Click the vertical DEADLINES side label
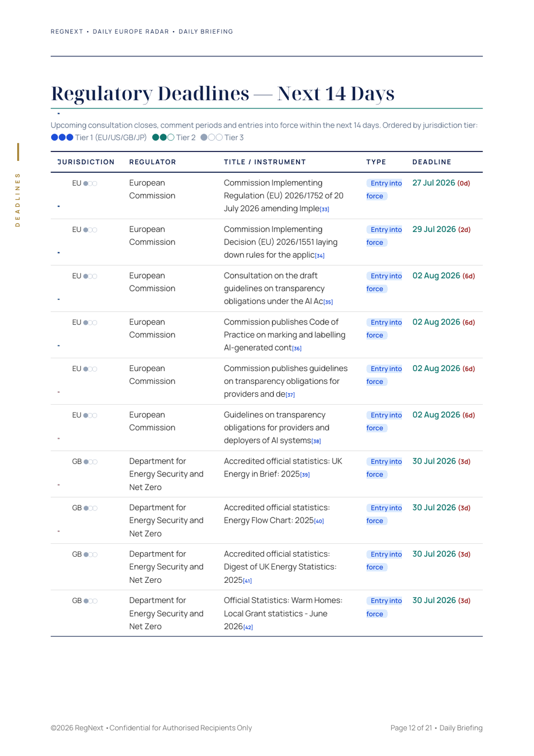The image size is (534, 756). (x=18, y=199)
